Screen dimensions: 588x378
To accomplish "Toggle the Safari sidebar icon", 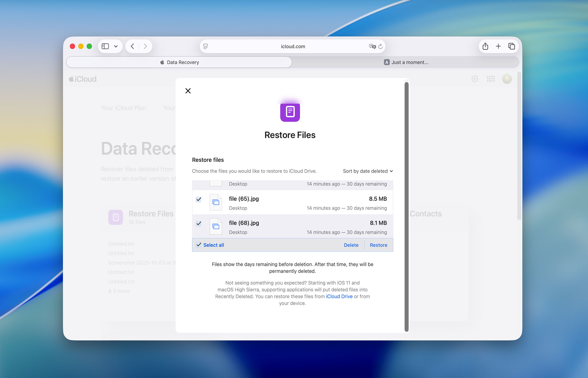I will tap(105, 46).
